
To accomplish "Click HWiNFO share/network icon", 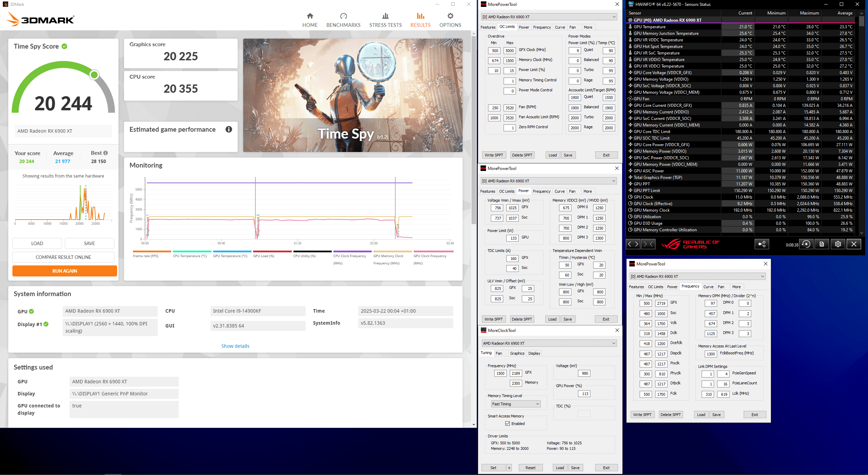I will [x=762, y=244].
